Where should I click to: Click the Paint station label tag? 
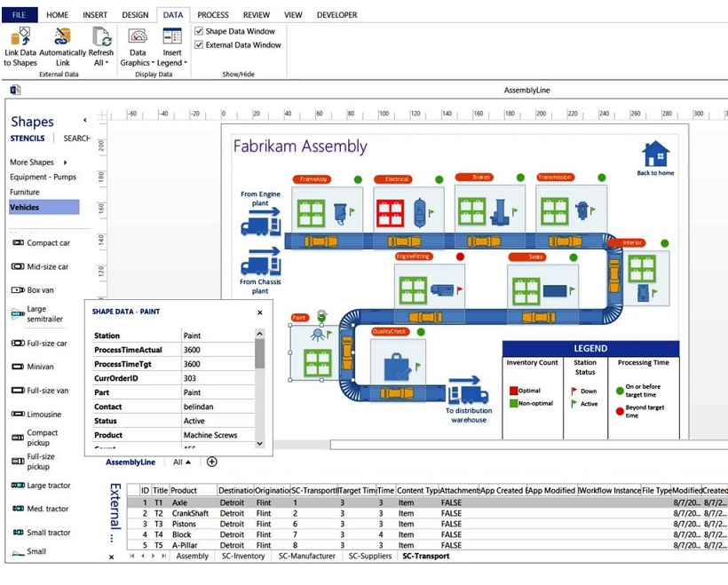299,318
